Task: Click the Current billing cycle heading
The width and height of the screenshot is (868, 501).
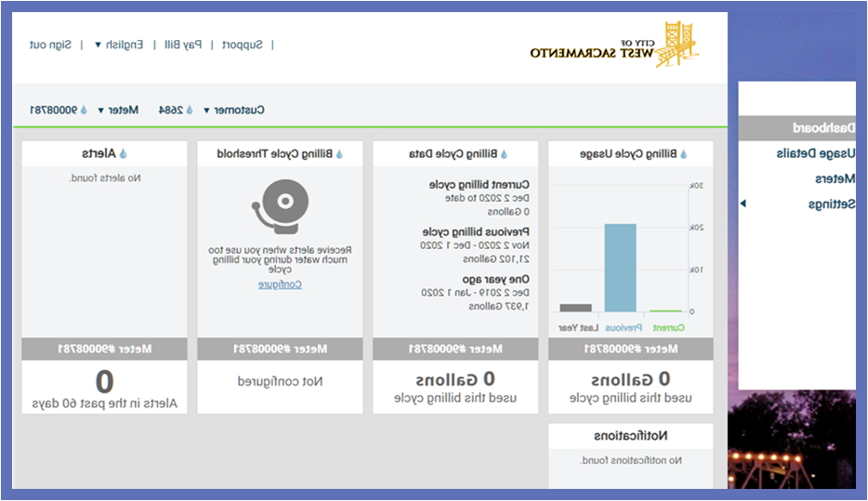Action: (x=480, y=184)
